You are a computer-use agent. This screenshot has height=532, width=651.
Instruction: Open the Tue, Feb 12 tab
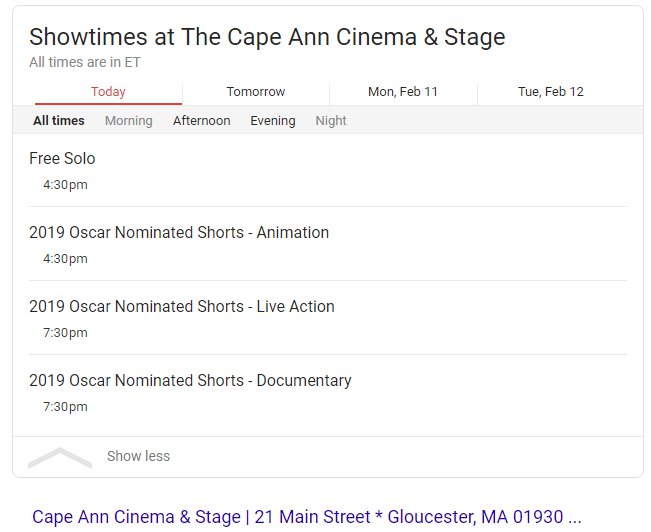point(551,92)
